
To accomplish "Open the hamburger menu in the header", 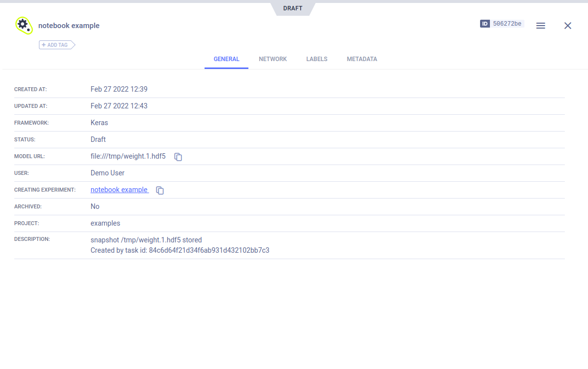I will click(541, 26).
